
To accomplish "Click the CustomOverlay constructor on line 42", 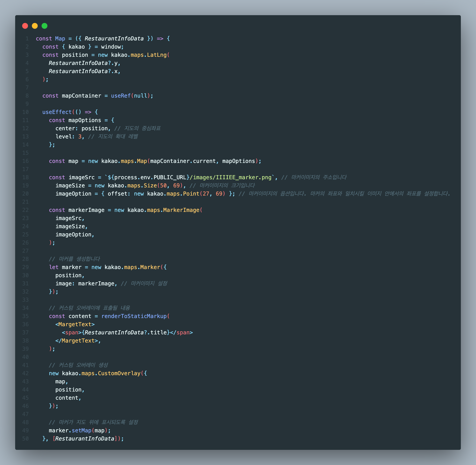I will click(x=119, y=373).
